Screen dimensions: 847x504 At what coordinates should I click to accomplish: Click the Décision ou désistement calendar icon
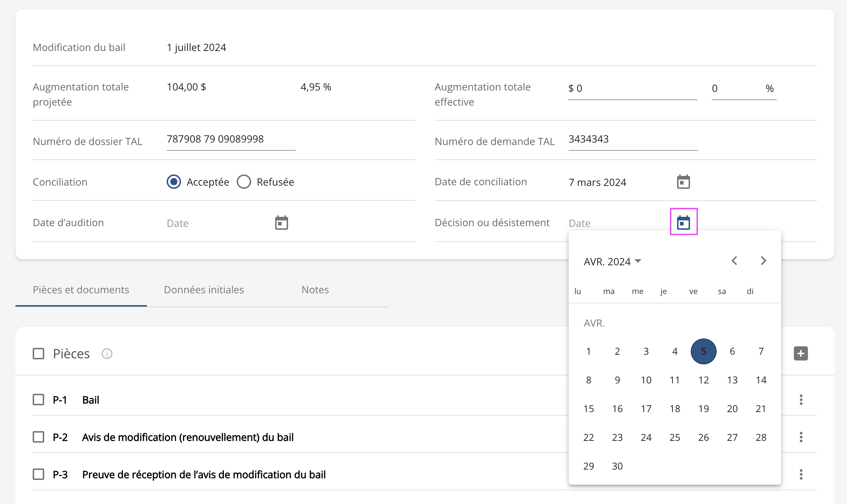(x=683, y=223)
